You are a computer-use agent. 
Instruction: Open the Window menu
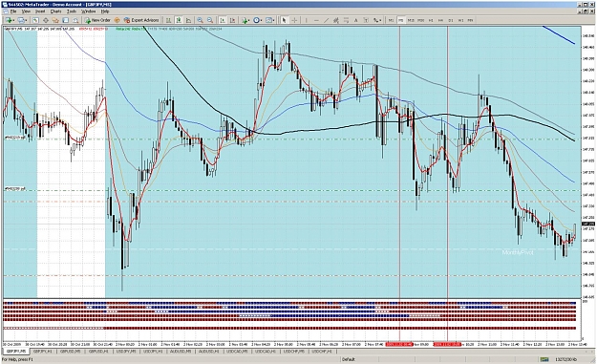(x=88, y=11)
